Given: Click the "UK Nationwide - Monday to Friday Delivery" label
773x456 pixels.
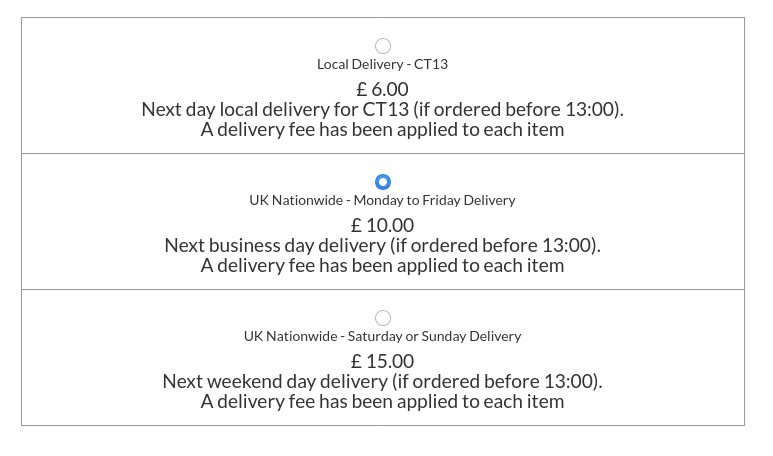Looking at the screenshot, I should [382, 200].
